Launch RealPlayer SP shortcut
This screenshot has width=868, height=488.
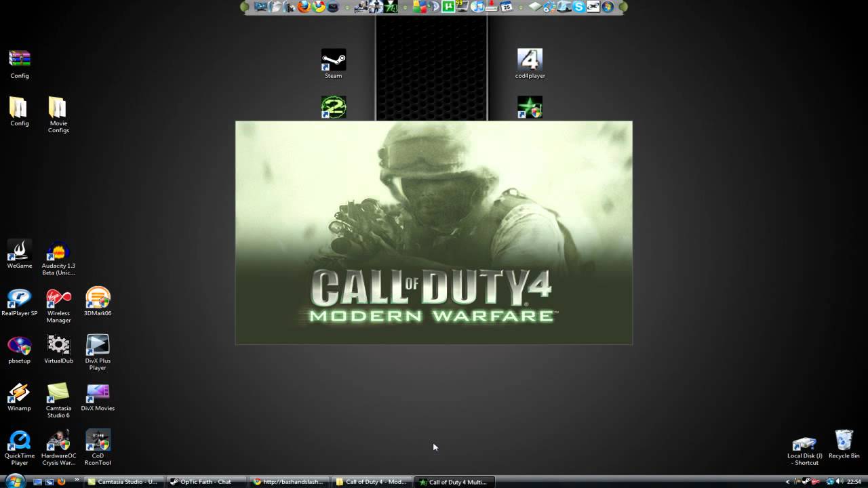(19, 301)
